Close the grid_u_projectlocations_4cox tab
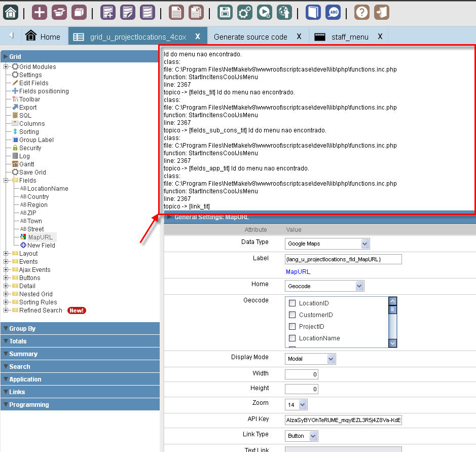Screen dimensions: 476x452 [198, 37]
